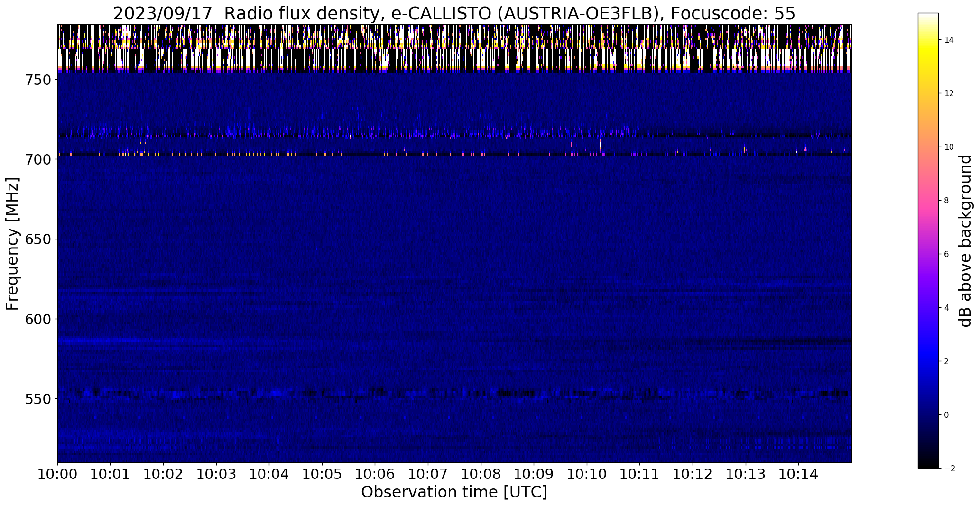Click the narrow emission line near 703 MHz
Viewport: 980px width, 506px height.
(454, 154)
